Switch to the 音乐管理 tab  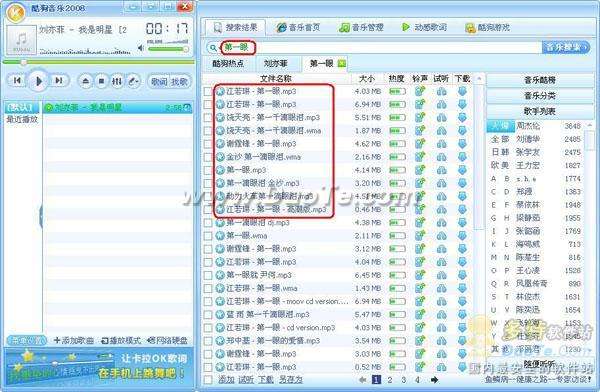(361, 28)
